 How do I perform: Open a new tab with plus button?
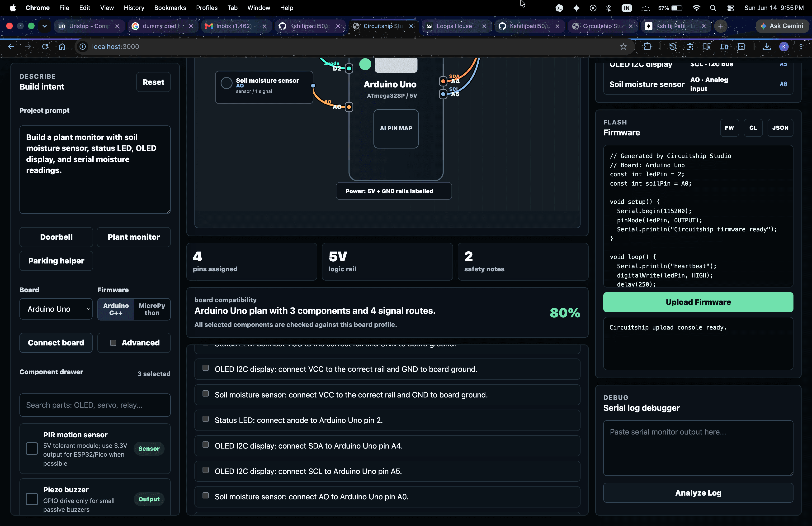(x=721, y=26)
